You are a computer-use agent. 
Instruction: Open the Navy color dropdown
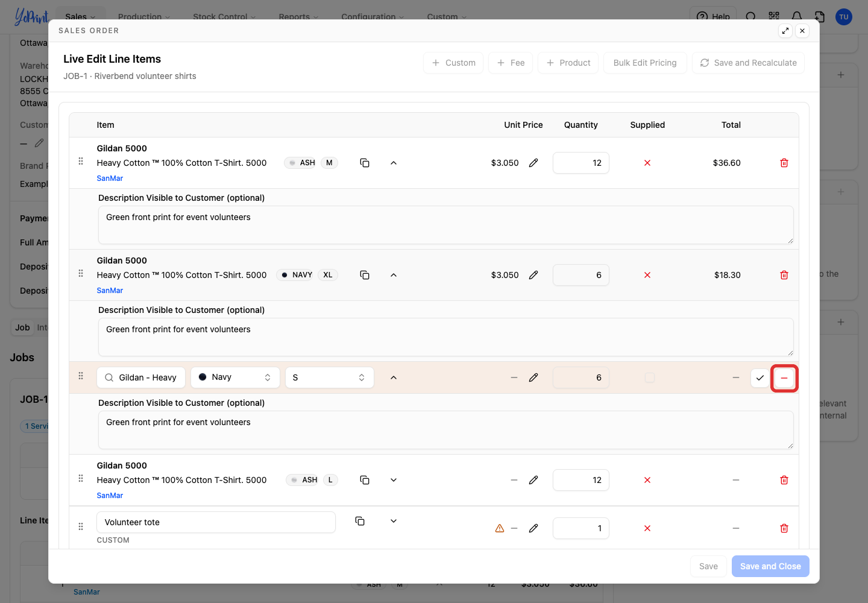click(236, 377)
